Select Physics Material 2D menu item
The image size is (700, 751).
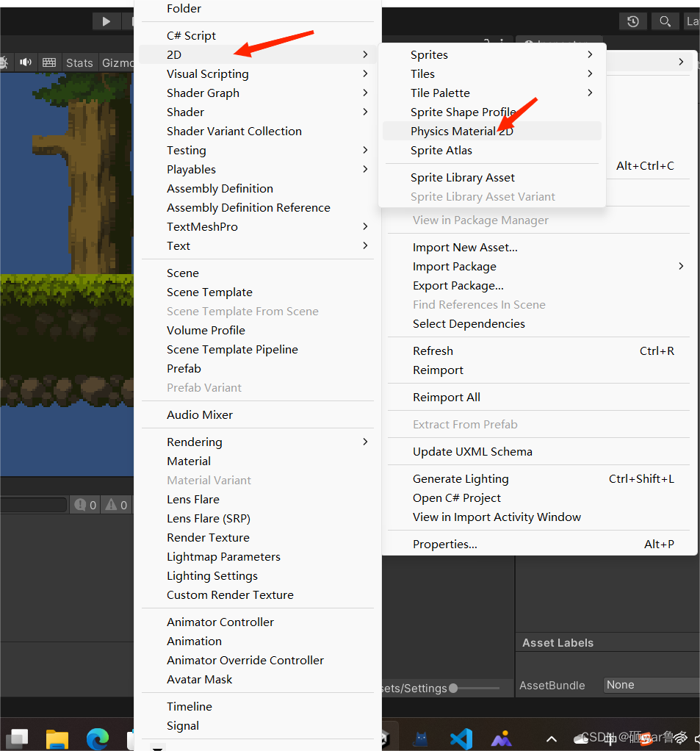[x=492, y=132]
